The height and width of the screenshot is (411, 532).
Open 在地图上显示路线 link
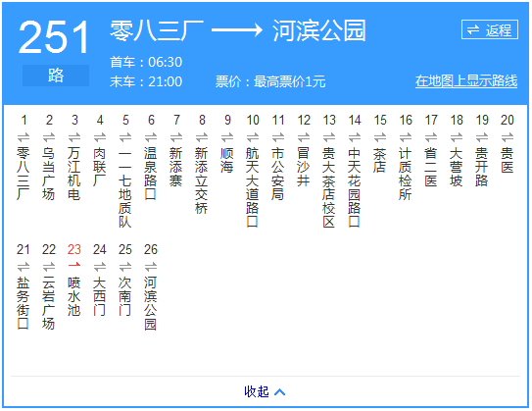pyautogui.click(x=466, y=81)
